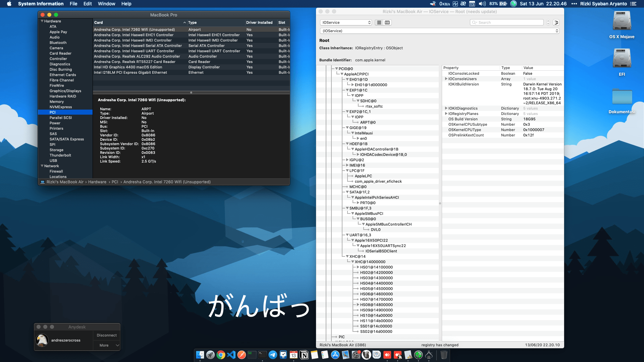The height and width of the screenshot is (362, 644).
Task: Open Google Chrome from the Dock
Action: [x=221, y=355]
